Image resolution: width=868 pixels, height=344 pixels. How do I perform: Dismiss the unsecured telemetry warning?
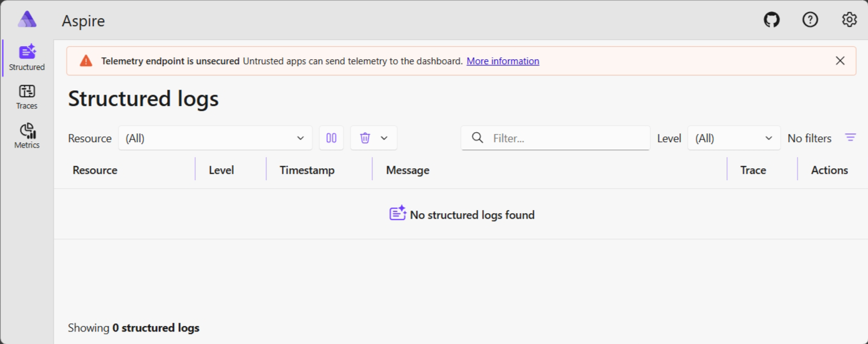click(x=840, y=61)
